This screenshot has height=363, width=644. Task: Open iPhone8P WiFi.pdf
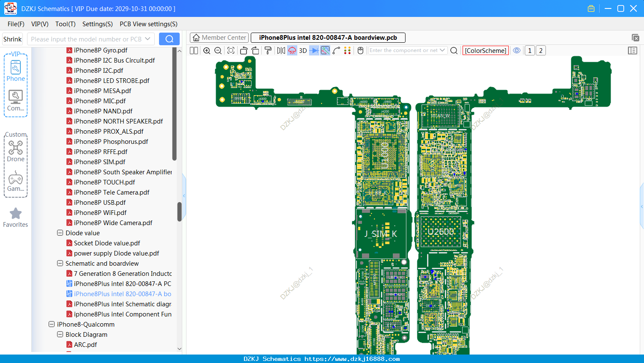(x=100, y=213)
